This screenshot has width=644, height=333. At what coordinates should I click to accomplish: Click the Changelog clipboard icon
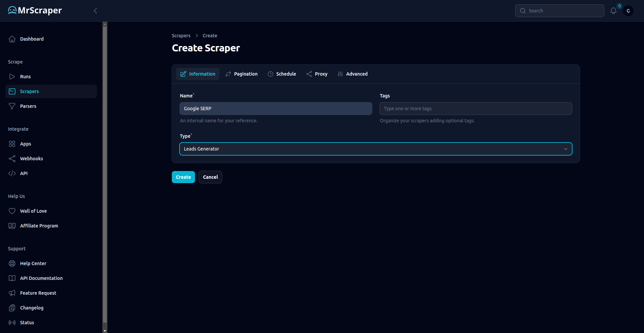tap(12, 308)
